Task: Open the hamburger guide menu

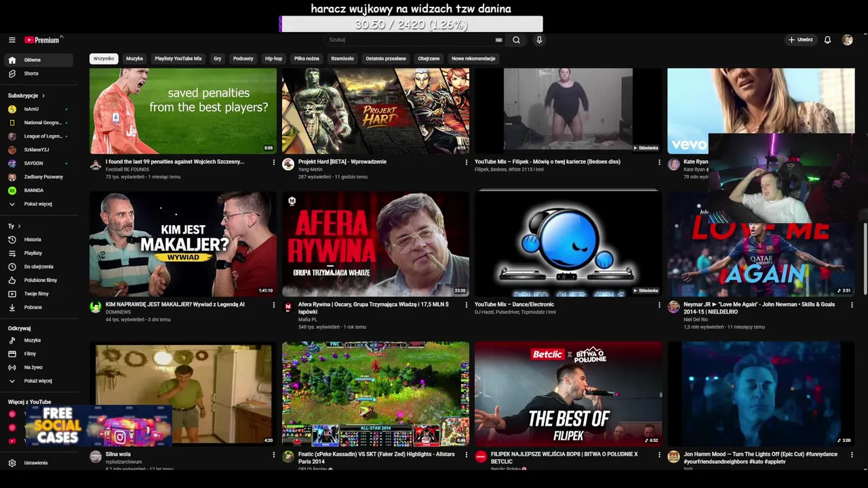Action: click(12, 40)
